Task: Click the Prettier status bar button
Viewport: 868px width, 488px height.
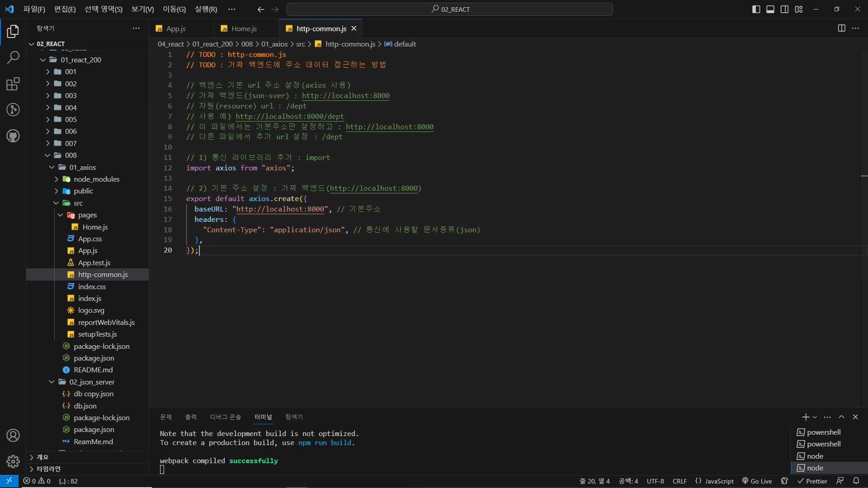Action: tap(812, 481)
